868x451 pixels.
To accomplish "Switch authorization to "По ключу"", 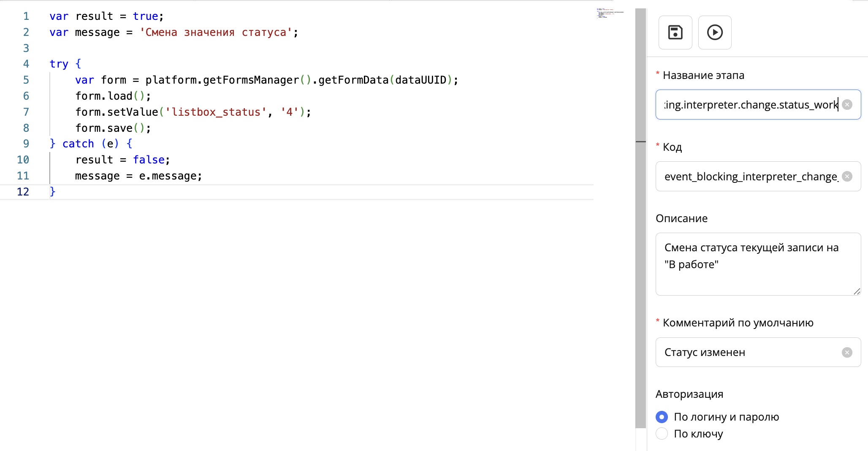I will coord(662,434).
